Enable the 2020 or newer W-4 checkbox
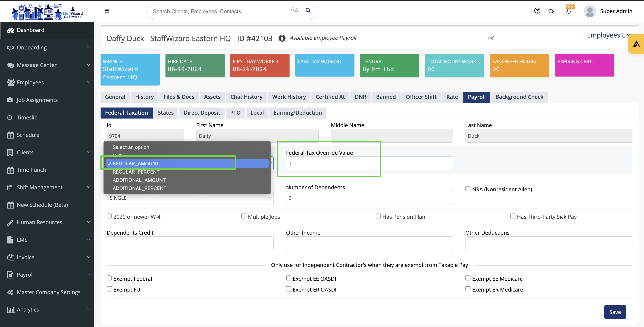644x327 pixels. click(x=109, y=216)
